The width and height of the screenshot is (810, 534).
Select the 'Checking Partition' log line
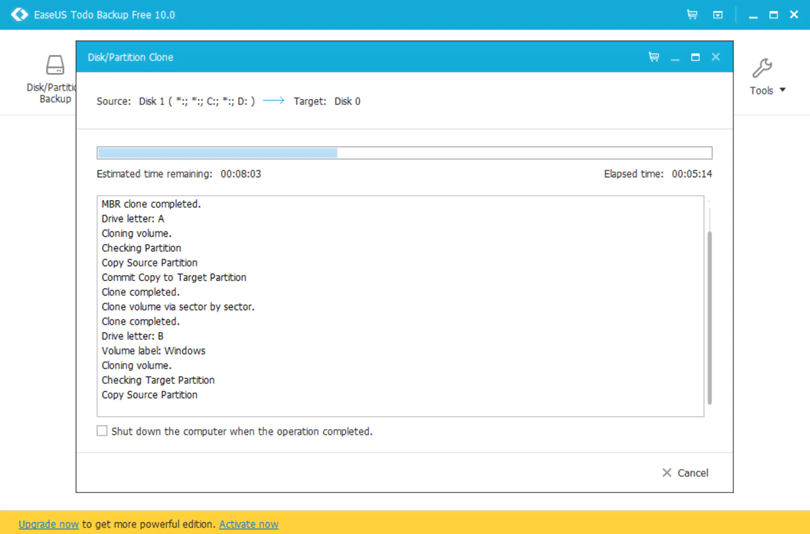[141, 248]
